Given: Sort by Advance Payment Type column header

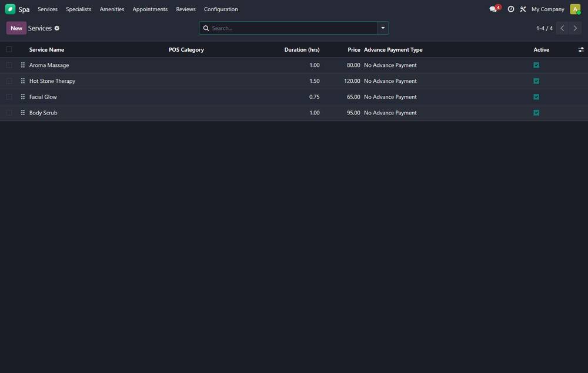Looking at the screenshot, I should pos(393,49).
